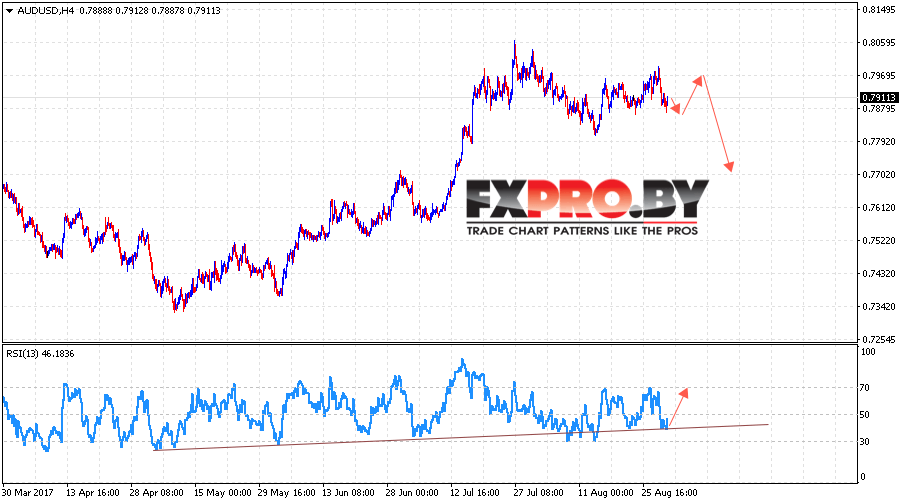This screenshot has height=504, width=900.
Task: Select the 28 Apr 08:00 date label
Action: coord(156,493)
